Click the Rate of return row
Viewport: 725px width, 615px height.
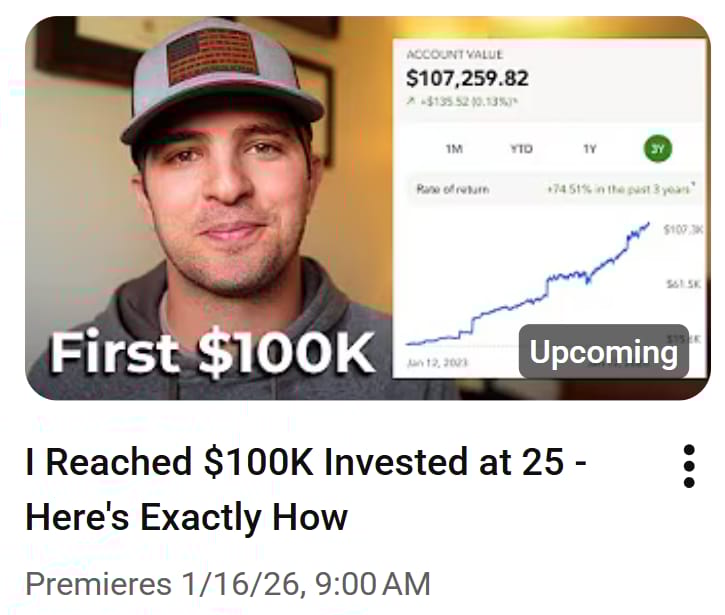[555, 189]
